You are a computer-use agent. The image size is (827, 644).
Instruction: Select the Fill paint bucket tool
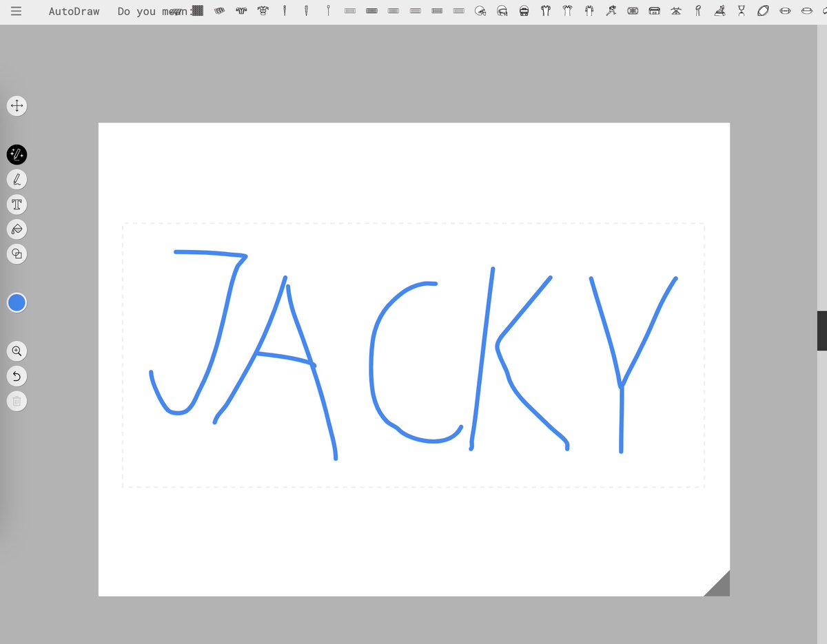click(17, 229)
